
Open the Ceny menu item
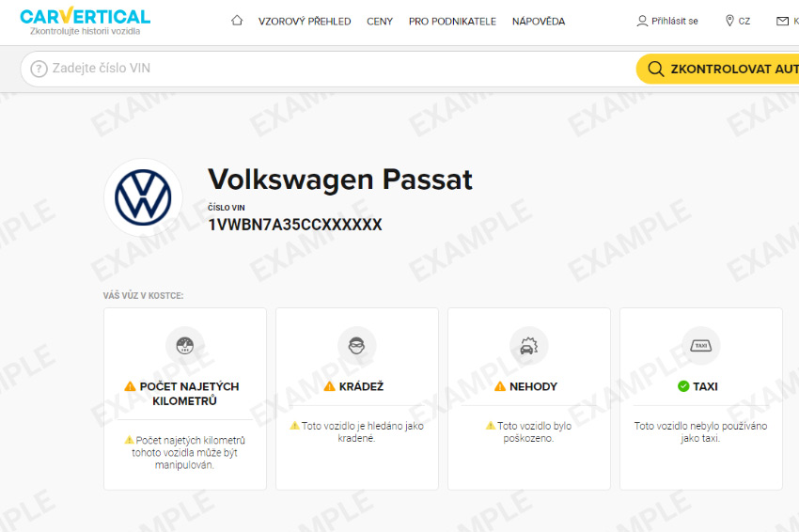click(380, 22)
